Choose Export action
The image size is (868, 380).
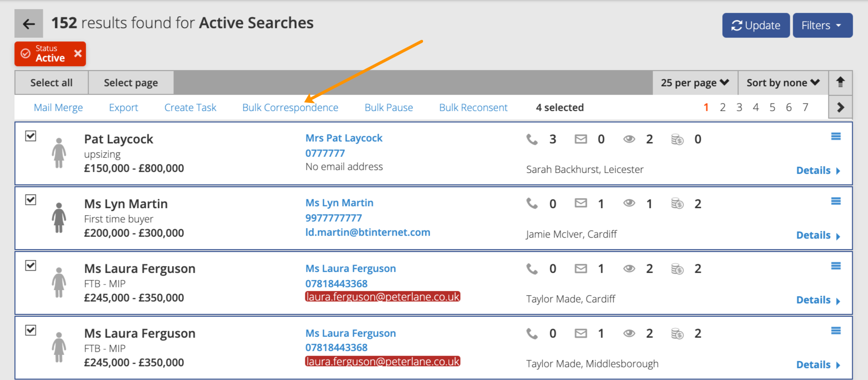(x=123, y=108)
